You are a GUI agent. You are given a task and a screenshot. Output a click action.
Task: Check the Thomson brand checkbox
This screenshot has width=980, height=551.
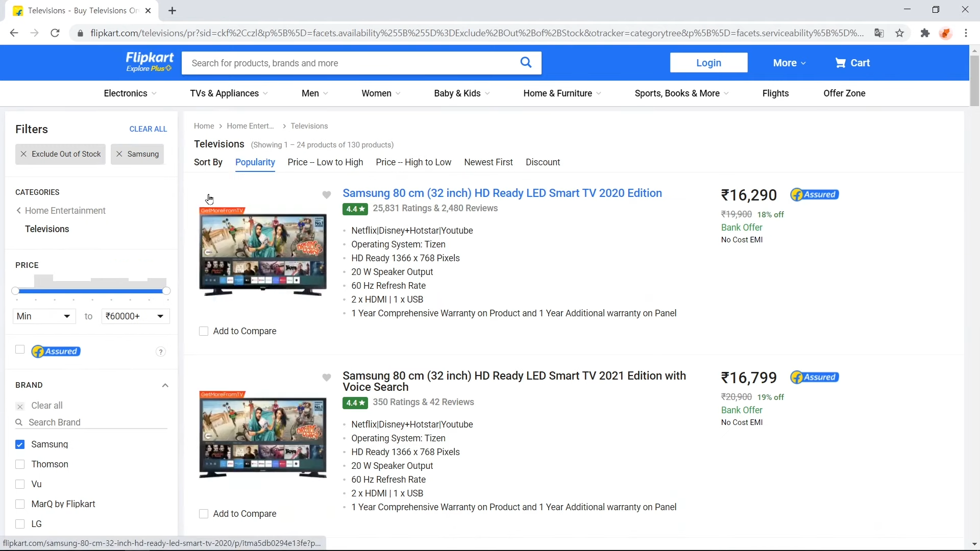click(20, 464)
